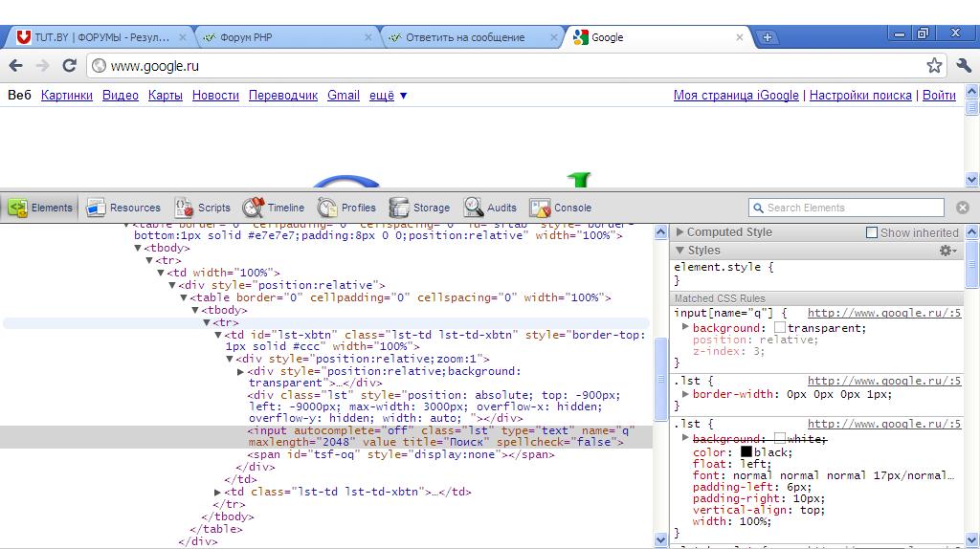Screen dimensions: 980x549
Task: Collapse the td width="100%" node
Action: coord(161,273)
